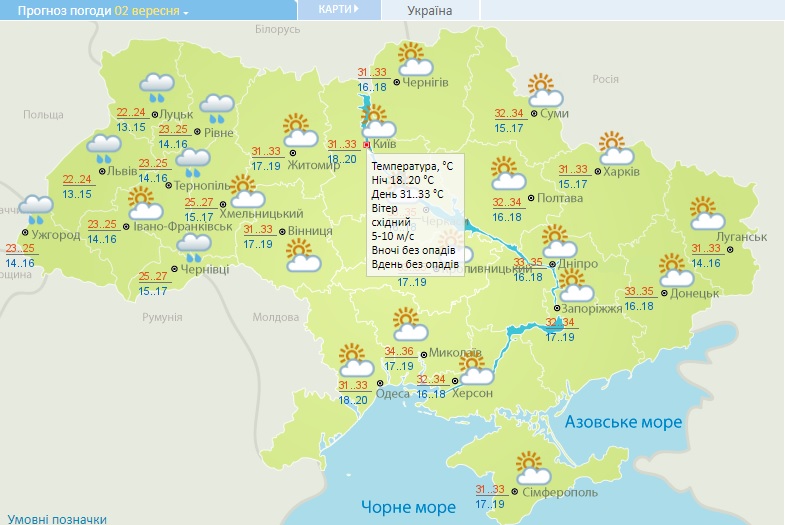The width and height of the screenshot is (785, 525).
Task: Click the Азовське море label
Action: click(x=624, y=422)
